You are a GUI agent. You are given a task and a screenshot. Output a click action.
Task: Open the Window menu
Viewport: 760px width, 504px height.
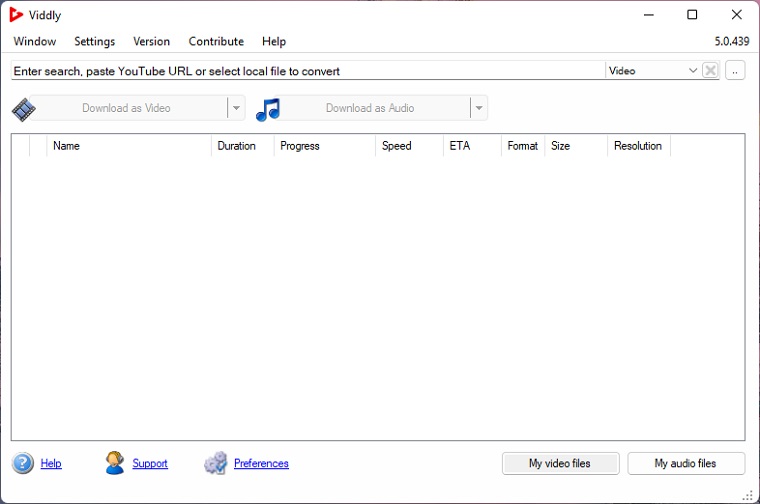point(34,41)
